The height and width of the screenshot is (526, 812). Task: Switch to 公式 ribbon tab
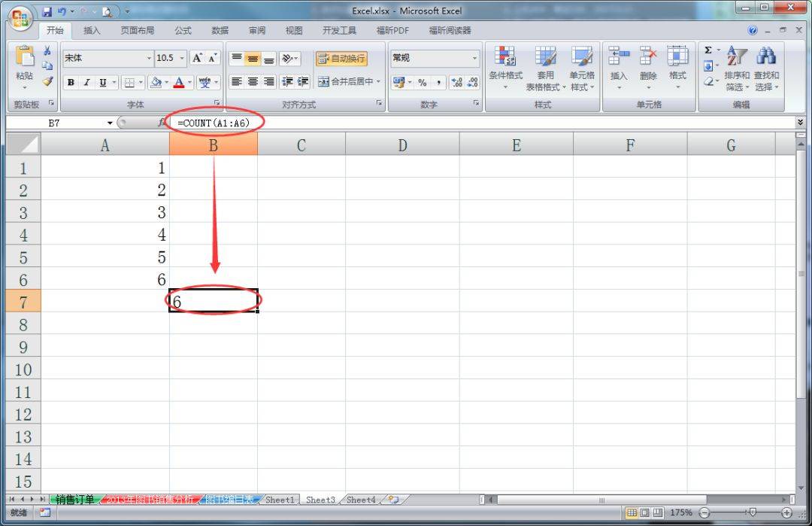click(183, 31)
